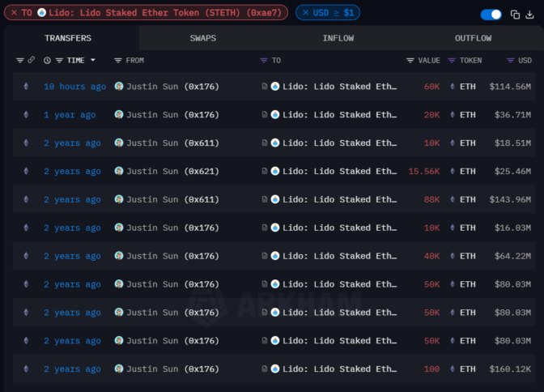Click the $160.12K USD amount
The height and width of the screenshot is (392, 544).
(510, 369)
